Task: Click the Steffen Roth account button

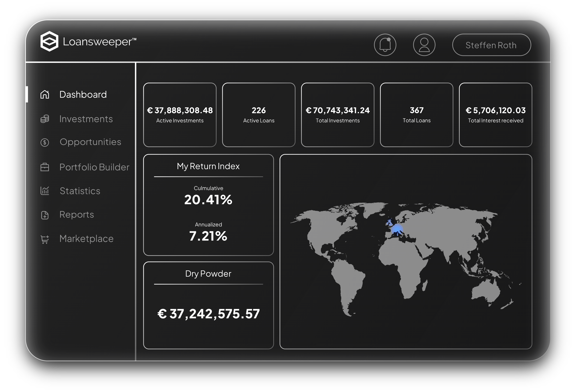Action: (x=491, y=45)
